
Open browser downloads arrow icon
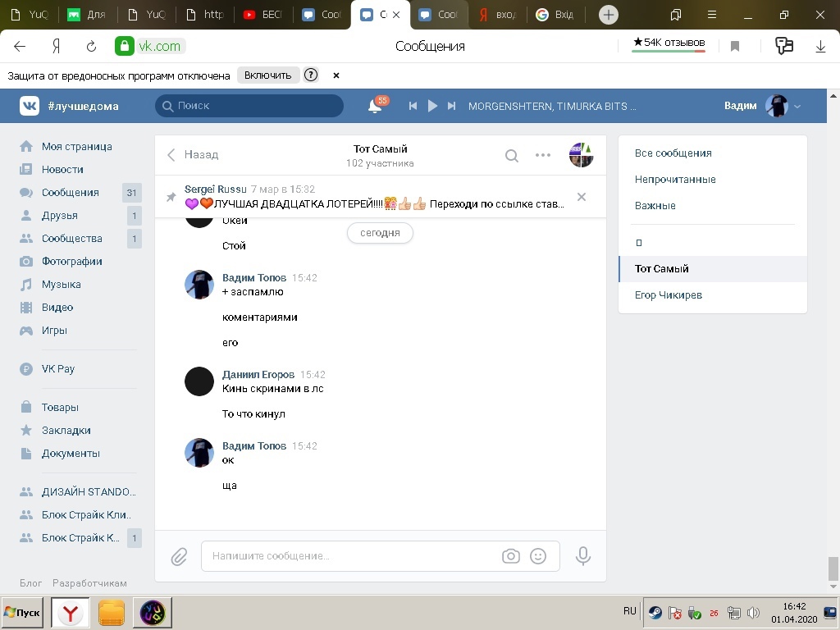[820, 47]
